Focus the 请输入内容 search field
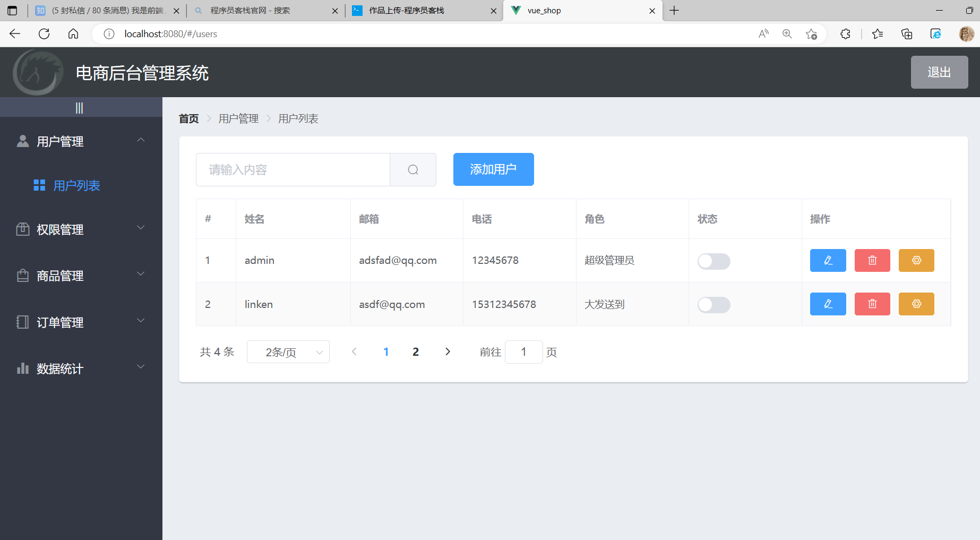 [x=293, y=169]
